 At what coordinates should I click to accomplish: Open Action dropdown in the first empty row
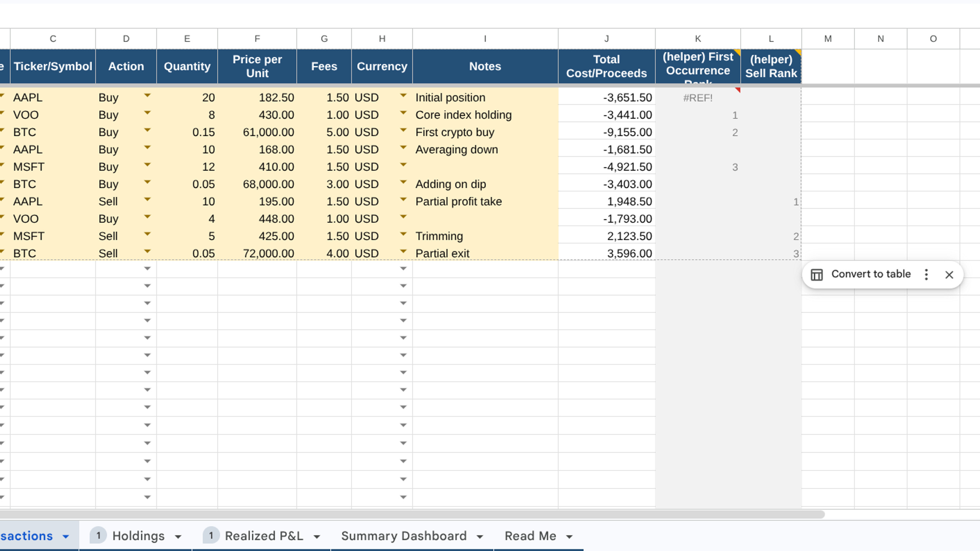tap(147, 269)
